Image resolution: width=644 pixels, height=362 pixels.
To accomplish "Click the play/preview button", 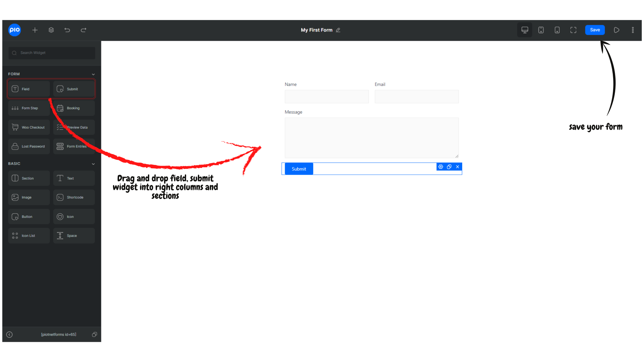I will (616, 29).
